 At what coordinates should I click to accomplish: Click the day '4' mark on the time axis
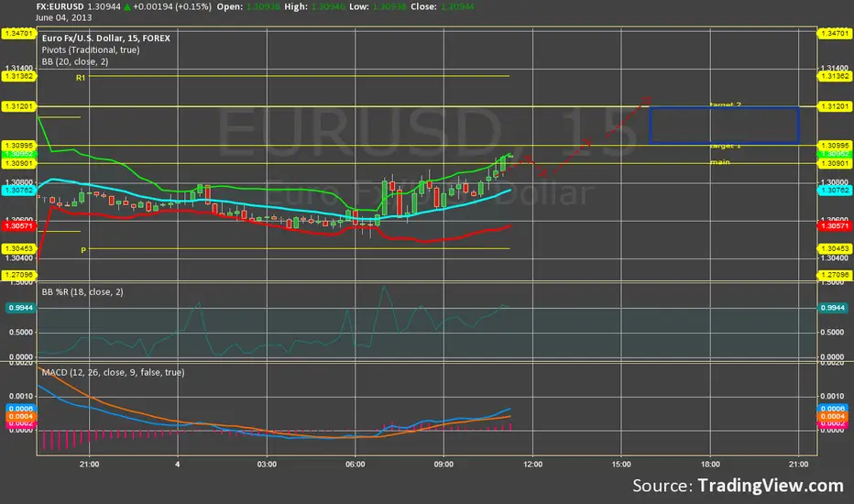[x=178, y=465]
